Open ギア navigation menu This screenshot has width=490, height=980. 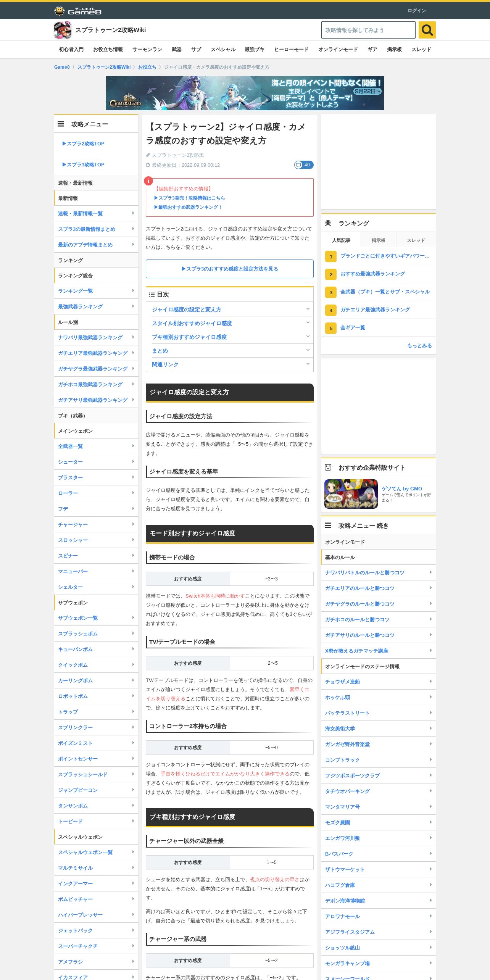(372, 50)
